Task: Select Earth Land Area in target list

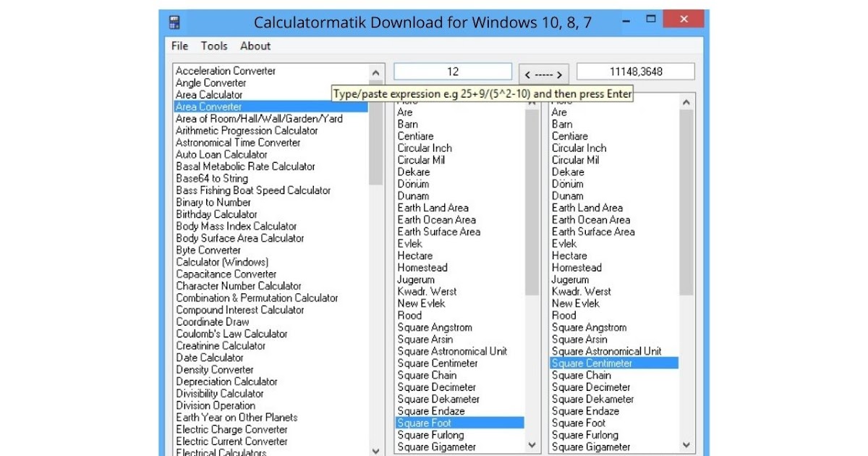Action: click(x=587, y=208)
